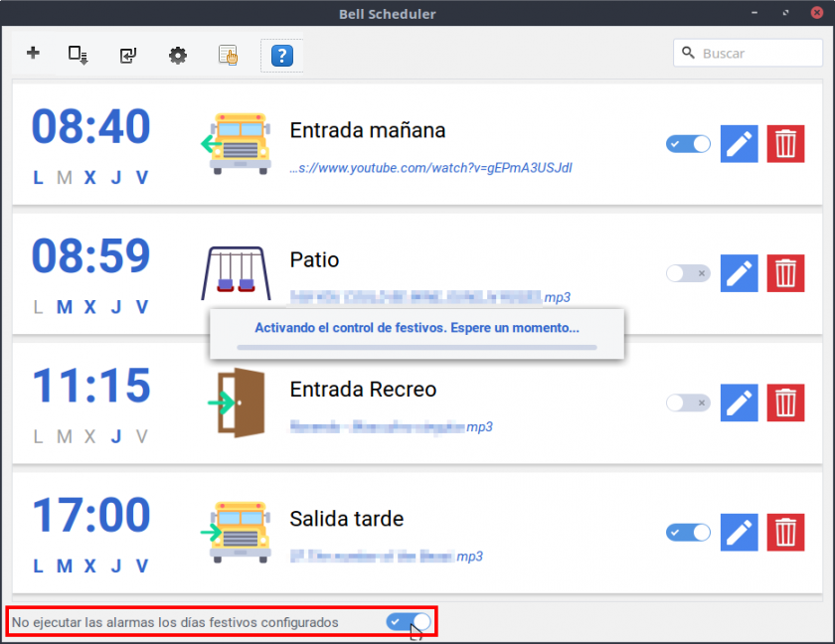Open help with the blue question icon

pyautogui.click(x=282, y=56)
